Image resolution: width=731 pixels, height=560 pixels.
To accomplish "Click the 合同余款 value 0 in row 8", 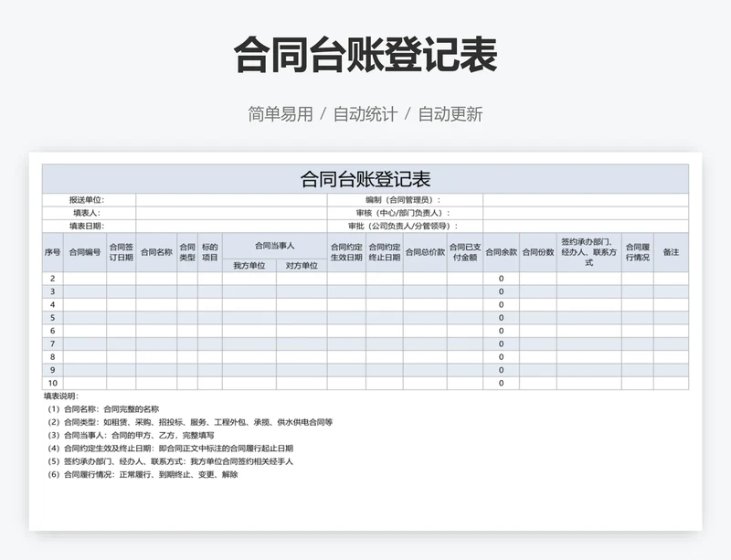I will [x=501, y=356].
